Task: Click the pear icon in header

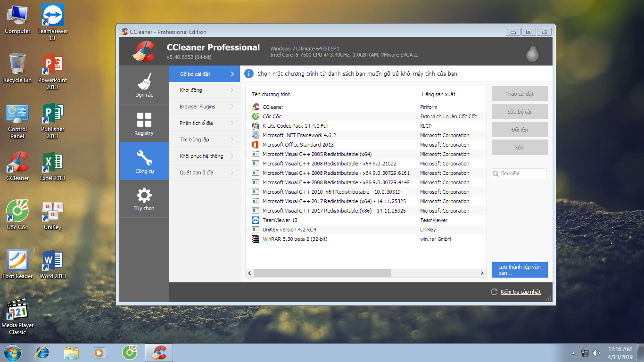Action: pos(532,52)
